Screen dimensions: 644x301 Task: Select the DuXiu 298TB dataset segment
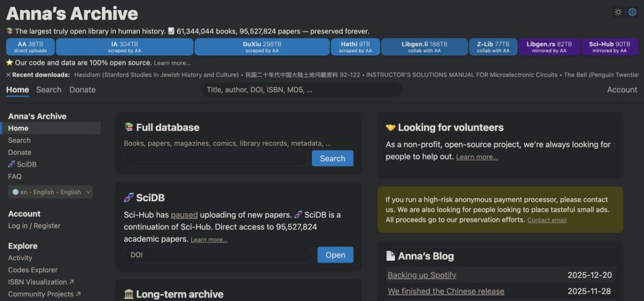tap(262, 47)
